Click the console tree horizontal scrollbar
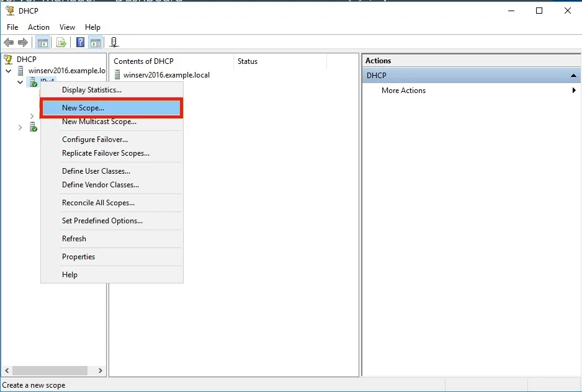The height and width of the screenshot is (392, 582). 50,370
